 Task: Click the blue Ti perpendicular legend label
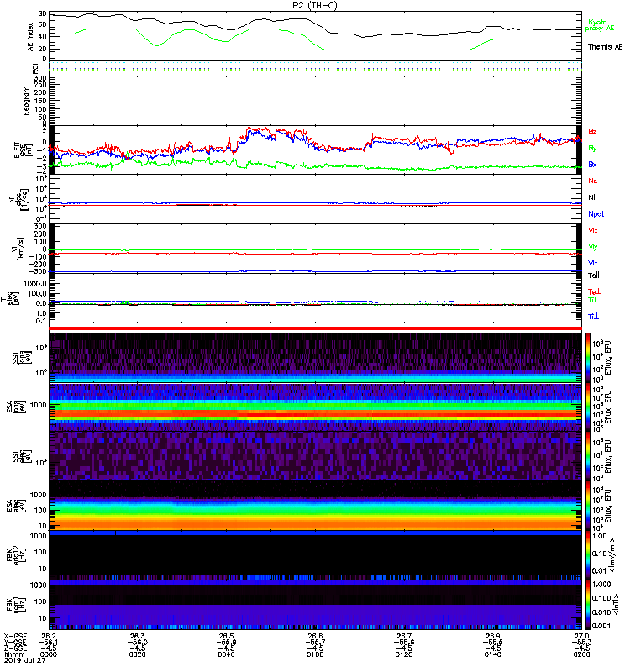click(592, 315)
